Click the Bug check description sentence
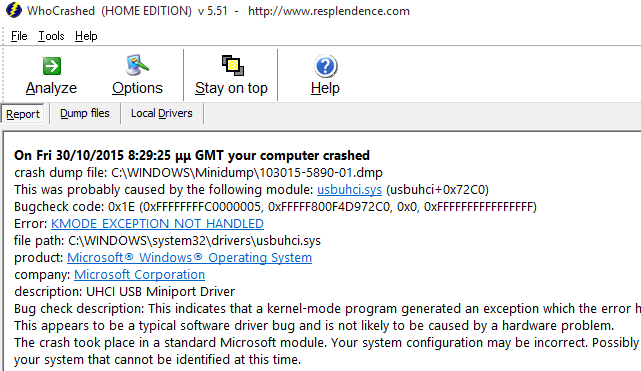This screenshot has height=371, width=641. (327, 308)
